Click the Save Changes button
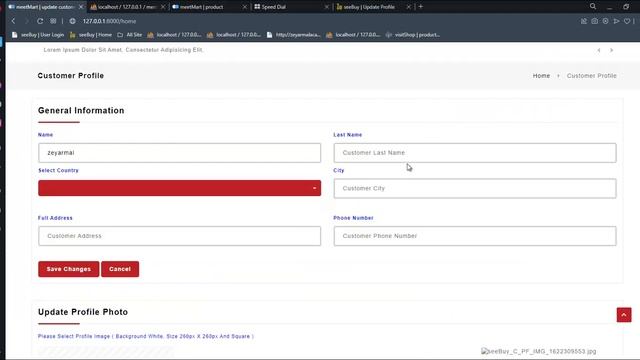Screen dimensions: 640x360 pos(69,269)
